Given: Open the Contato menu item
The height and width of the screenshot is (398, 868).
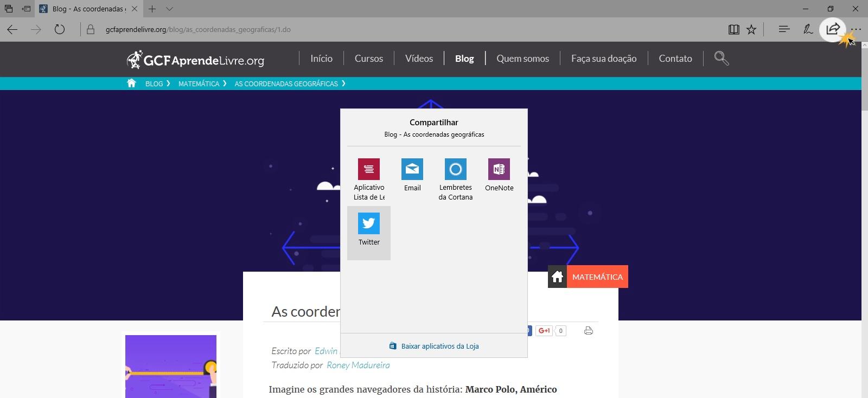Looking at the screenshot, I should tap(675, 59).
